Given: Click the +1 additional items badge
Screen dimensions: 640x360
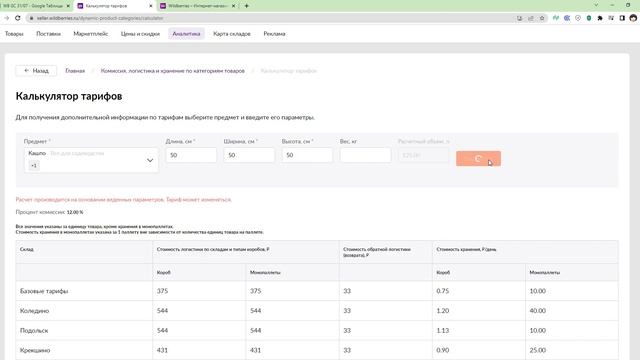Looking at the screenshot, I should [34, 165].
